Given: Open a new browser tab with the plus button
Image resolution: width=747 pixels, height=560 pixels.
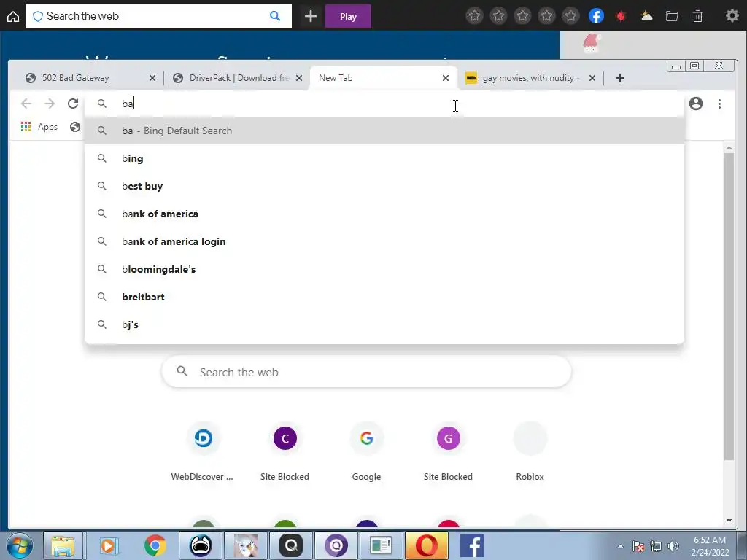Looking at the screenshot, I should pyautogui.click(x=620, y=78).
